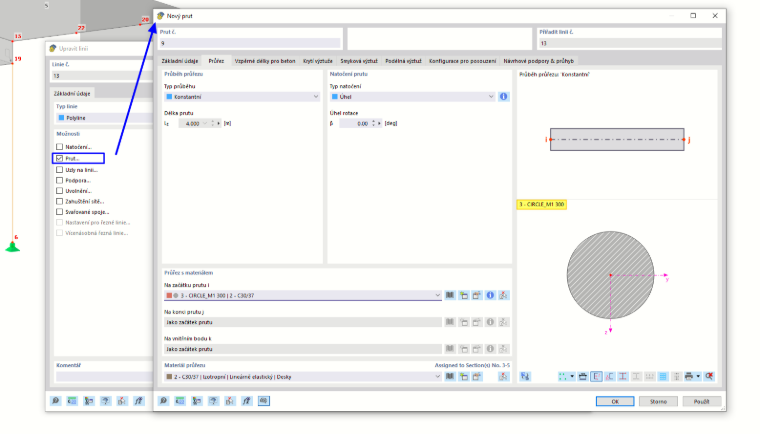
Task: Pick material from model in Materiál průřezu row
Action: pyautogui.click(x=504, y=377)
